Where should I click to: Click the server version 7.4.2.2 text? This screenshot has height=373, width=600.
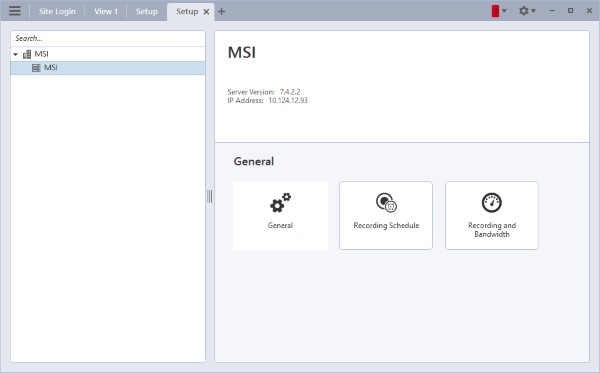(x=290, y=92)
